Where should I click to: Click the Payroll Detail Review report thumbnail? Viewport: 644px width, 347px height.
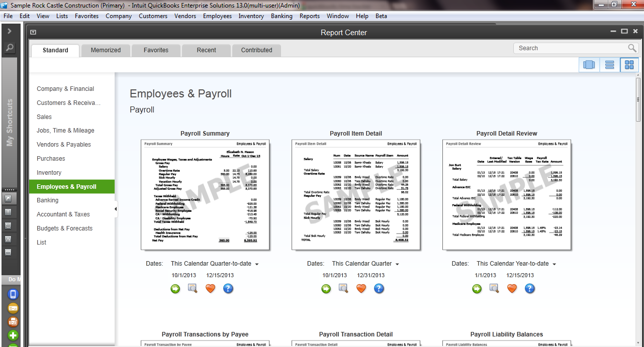[x=507, y=195]
